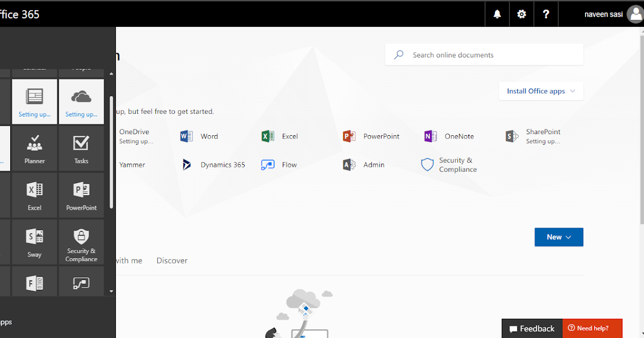Open naveen sasi account avatar

(x=635, y=14)
